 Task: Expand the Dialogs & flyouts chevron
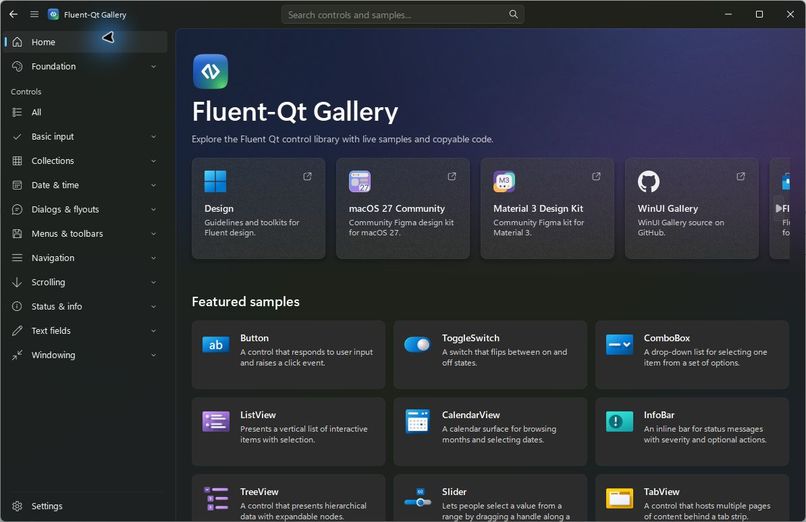[154, 210]
